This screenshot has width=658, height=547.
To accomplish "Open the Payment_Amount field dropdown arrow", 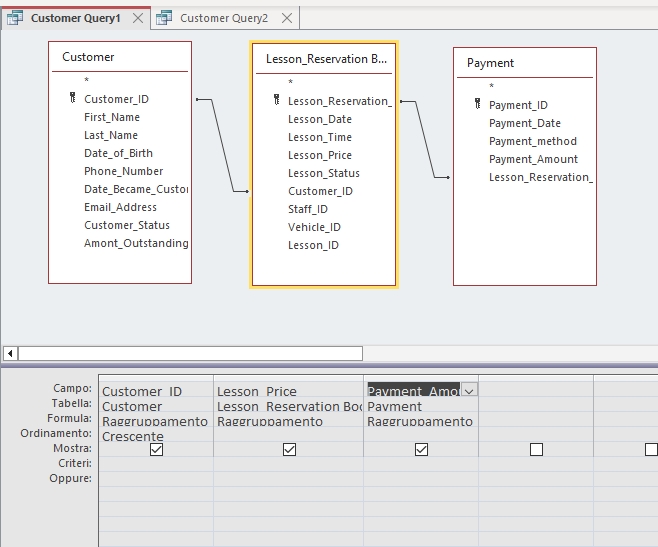I will click(469, 391).
